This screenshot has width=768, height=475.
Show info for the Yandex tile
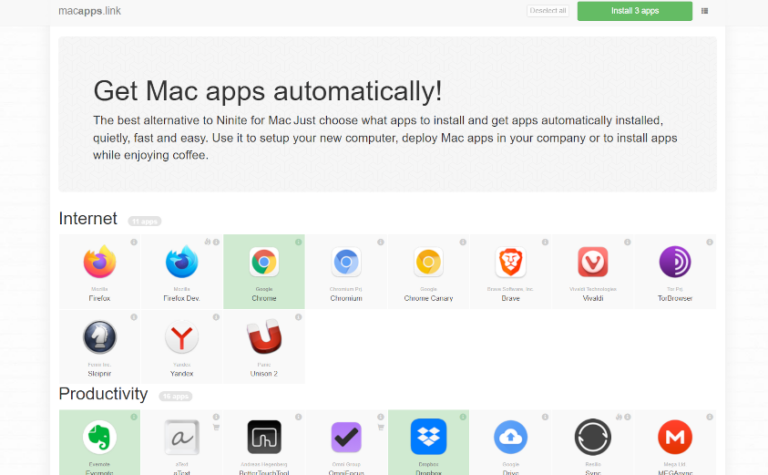point(216,317)
